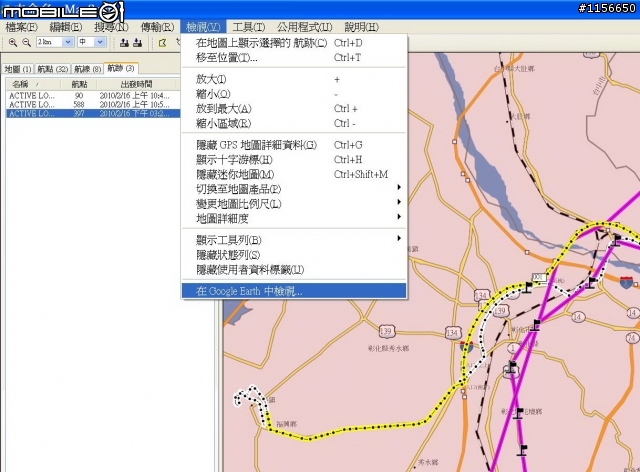640x472 pixels.
Task: Choose 縮小區域(R) menu entry
Action: click(x=294, y=123)
